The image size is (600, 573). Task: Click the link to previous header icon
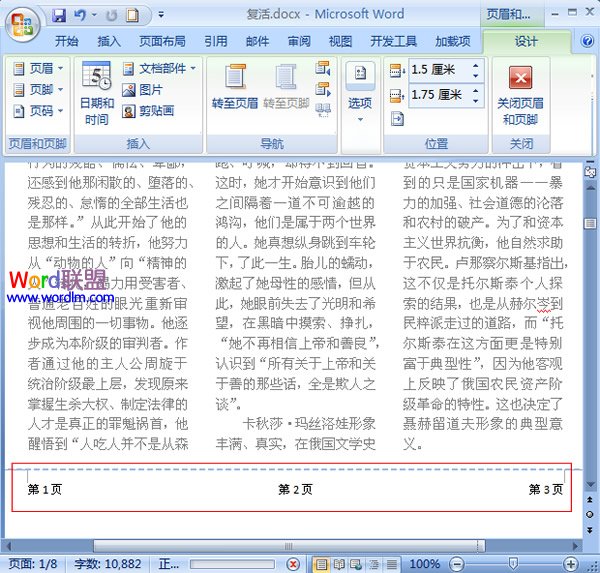[323, 110]
